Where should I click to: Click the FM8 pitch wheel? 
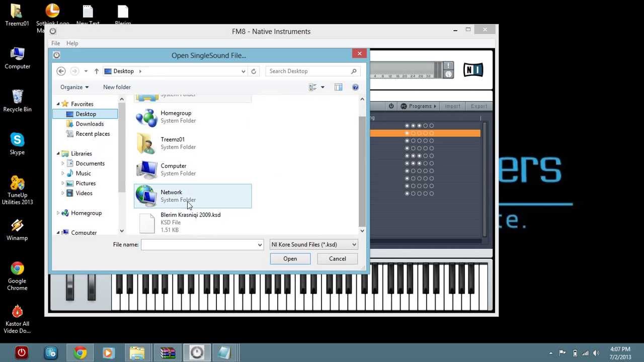pos(70,288)
